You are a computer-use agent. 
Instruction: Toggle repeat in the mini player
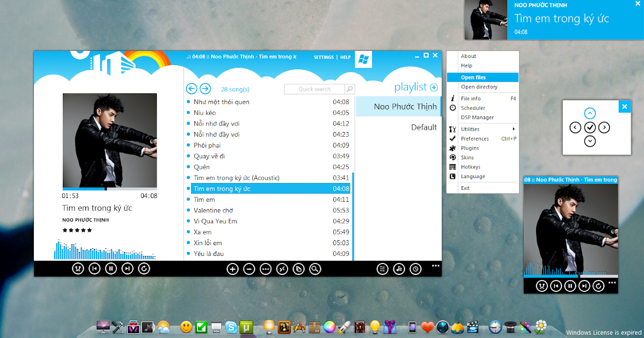599,286
